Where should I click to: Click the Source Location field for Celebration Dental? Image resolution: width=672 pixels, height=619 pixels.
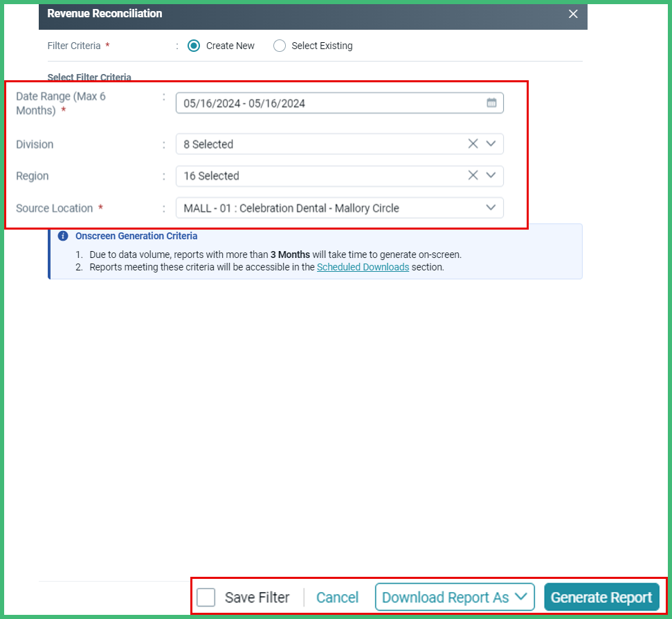pos(311,207)
